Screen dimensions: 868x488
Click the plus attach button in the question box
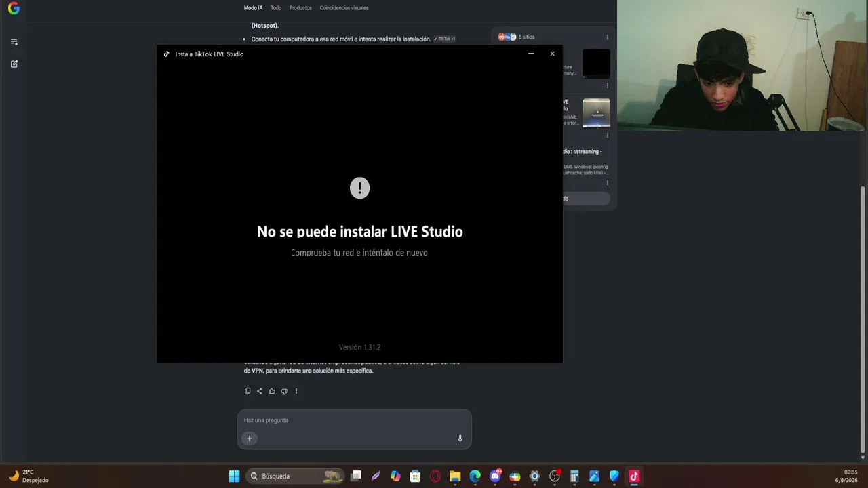pos(250,439)
